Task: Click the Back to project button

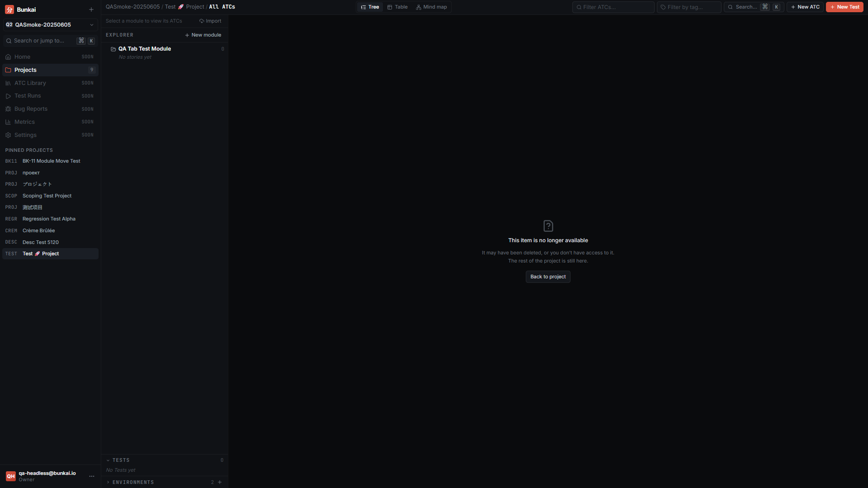Action: pyautogui.click(x=548, y=277)
